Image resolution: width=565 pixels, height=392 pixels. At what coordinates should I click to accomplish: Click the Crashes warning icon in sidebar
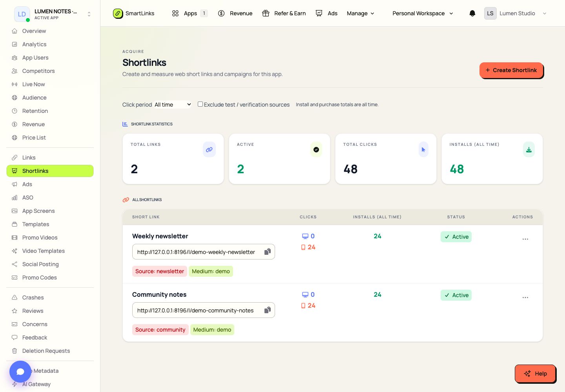point(15,298)
